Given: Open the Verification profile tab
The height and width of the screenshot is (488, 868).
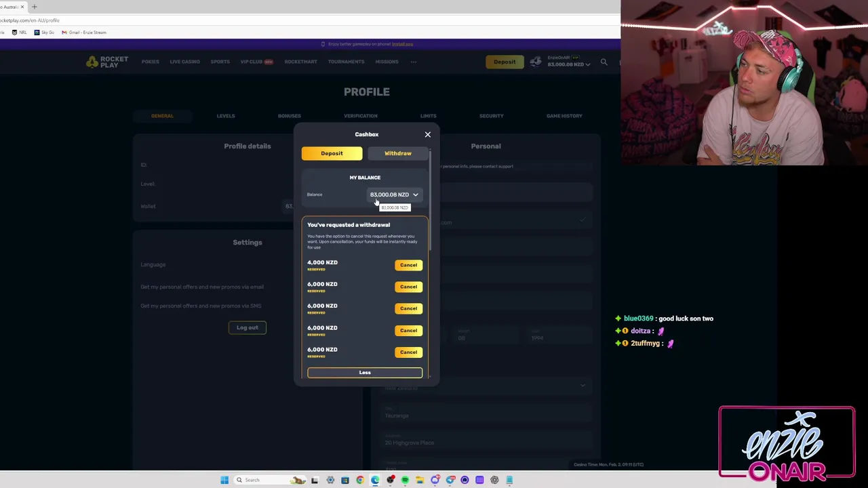Looking at the screenshot, I should [361, 116].
